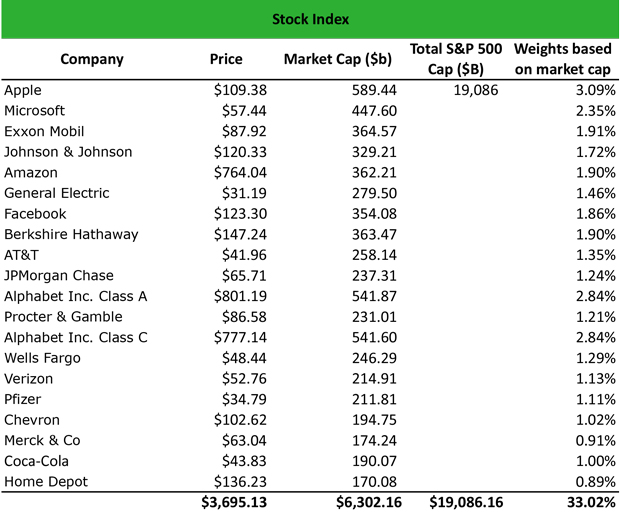Screen dimensions: 620x513
Task: Click the Market Cap ($b) header
Action: point(338,59)
